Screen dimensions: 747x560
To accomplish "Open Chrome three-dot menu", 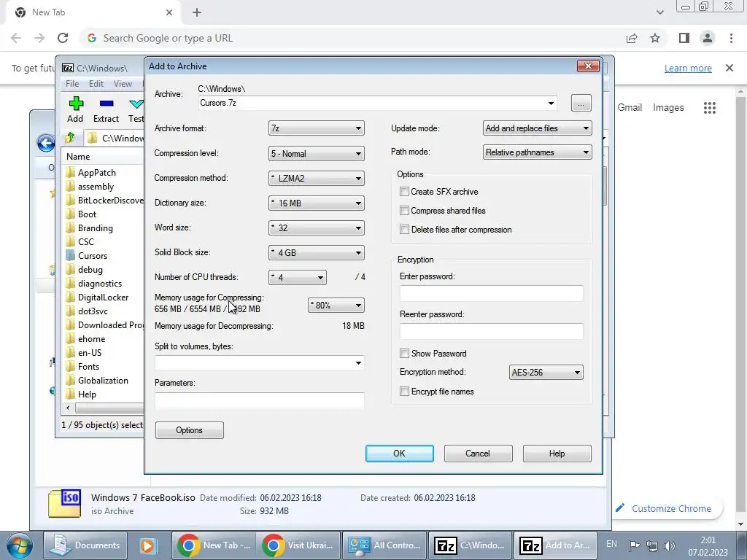I will 731,38.
